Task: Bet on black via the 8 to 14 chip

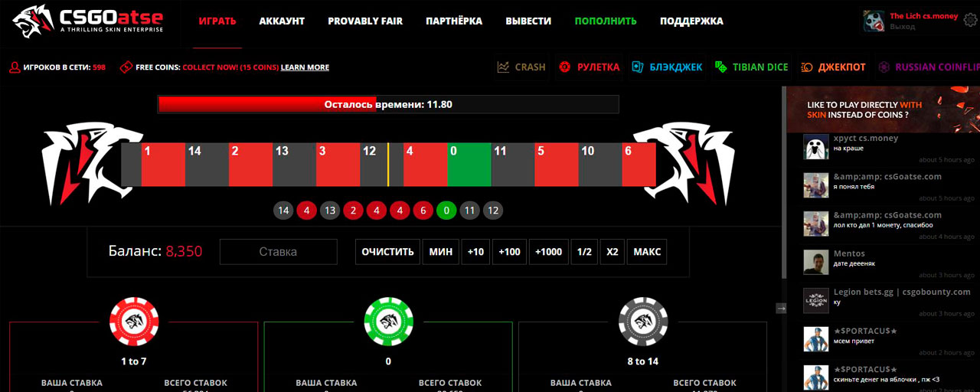Action: [642, 322]
